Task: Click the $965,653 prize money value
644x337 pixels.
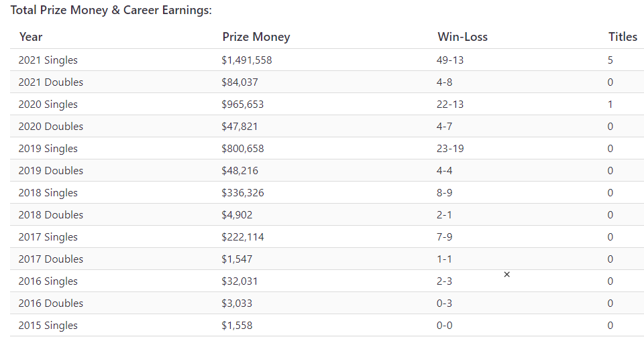Action: 243,104
